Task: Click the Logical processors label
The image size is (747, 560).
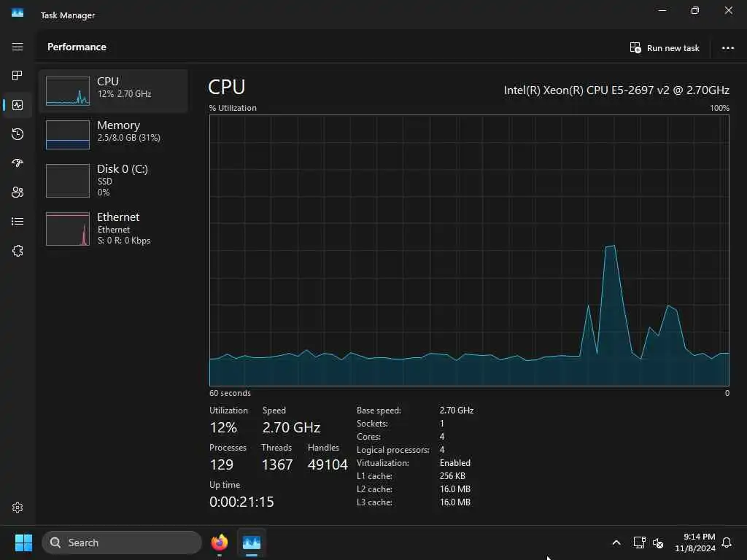Action: tap(393, 450)
